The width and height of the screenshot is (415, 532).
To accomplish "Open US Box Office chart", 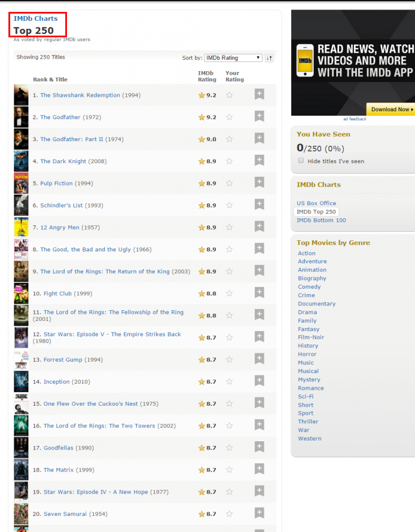I will pos(317,203).
